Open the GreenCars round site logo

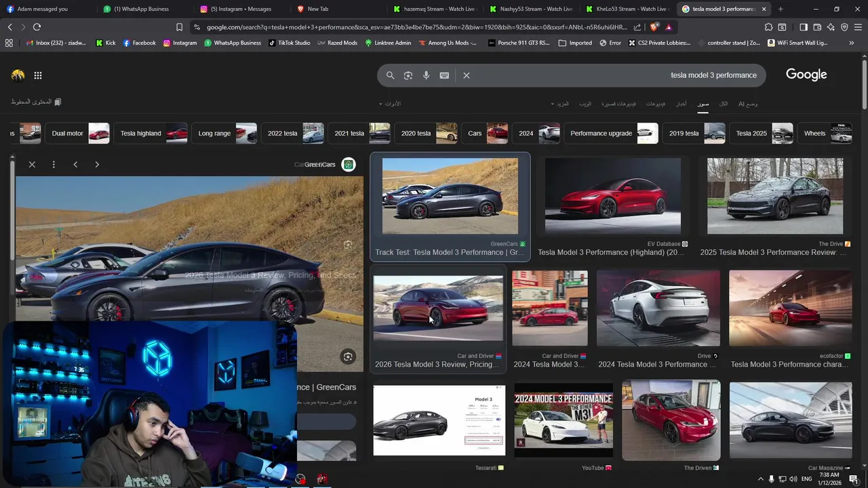(349, 164)
